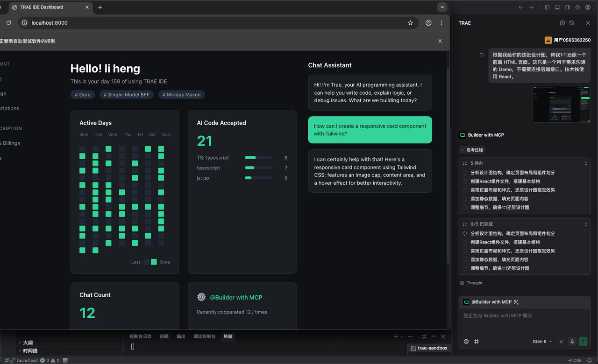Switch to the 问题 panel tab
The width and height of the screenshot is (598, 364).
point(164,336)
